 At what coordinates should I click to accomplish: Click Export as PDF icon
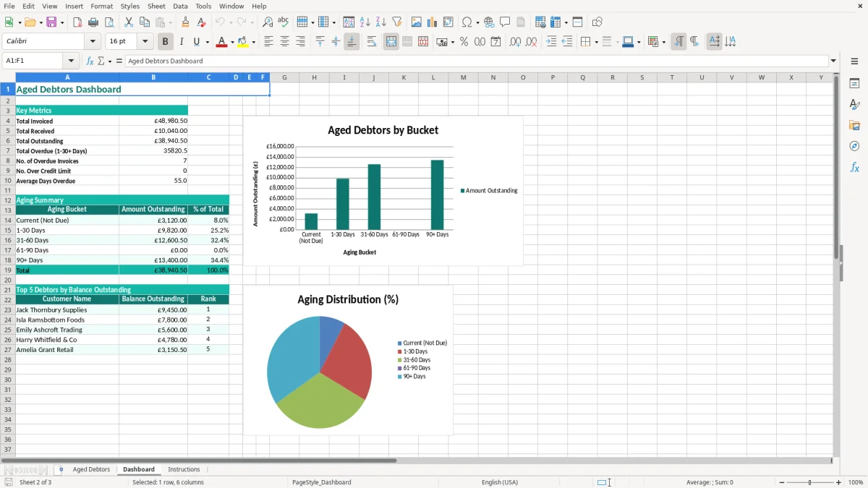pos(77,22)
